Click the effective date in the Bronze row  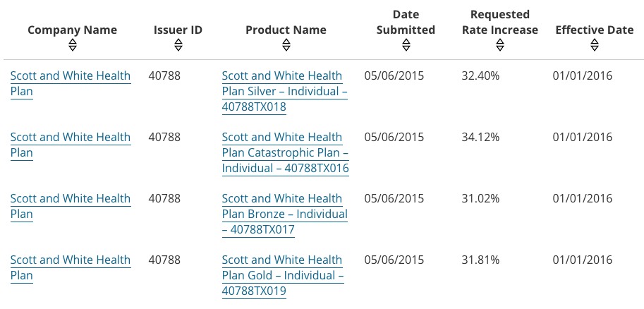(x=582, y=198)
